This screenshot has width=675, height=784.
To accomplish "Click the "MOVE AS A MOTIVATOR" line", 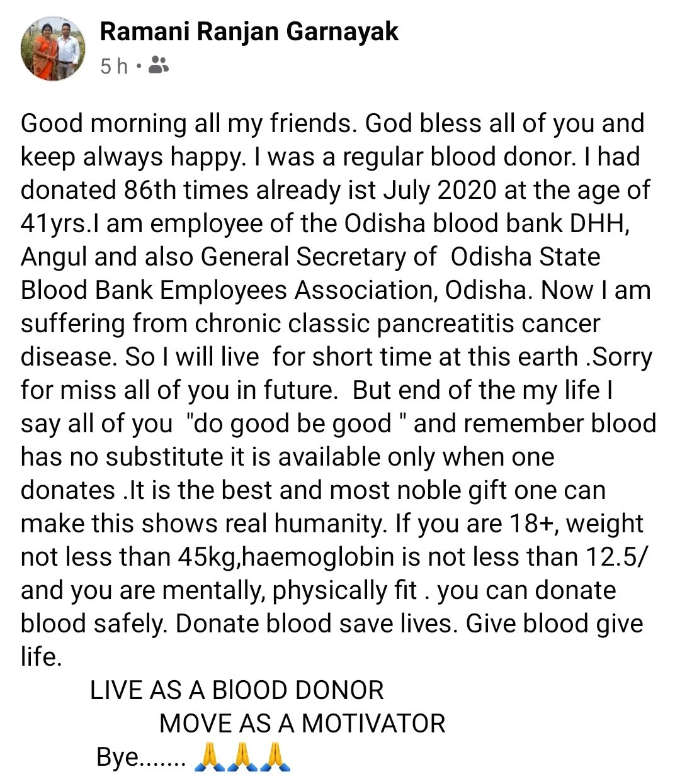I will 302,724.
